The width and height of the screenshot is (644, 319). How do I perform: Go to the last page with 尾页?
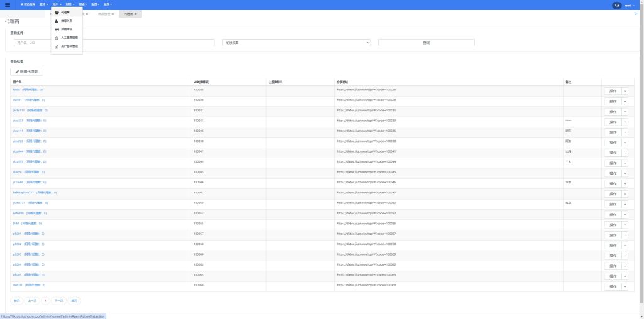click(x=74, y=301)
